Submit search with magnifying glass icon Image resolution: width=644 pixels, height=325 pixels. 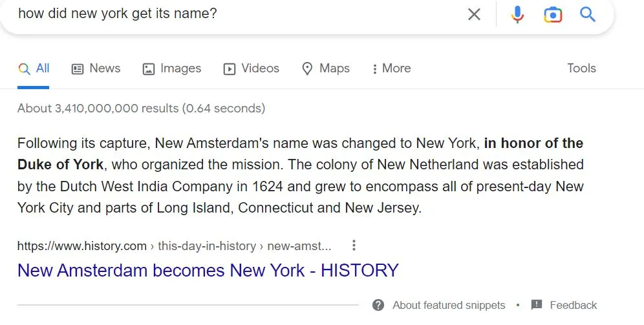pyautogui.click(x=588, y=14)
